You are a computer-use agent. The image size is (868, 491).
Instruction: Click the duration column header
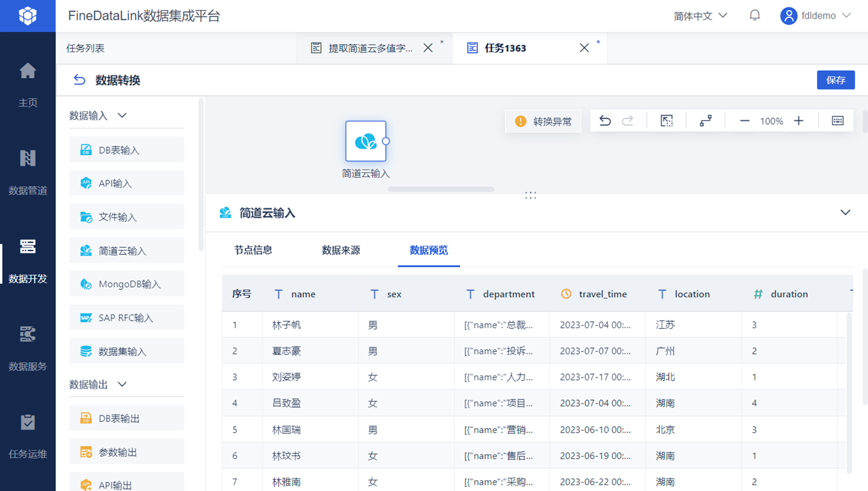(x=789, y=294)
